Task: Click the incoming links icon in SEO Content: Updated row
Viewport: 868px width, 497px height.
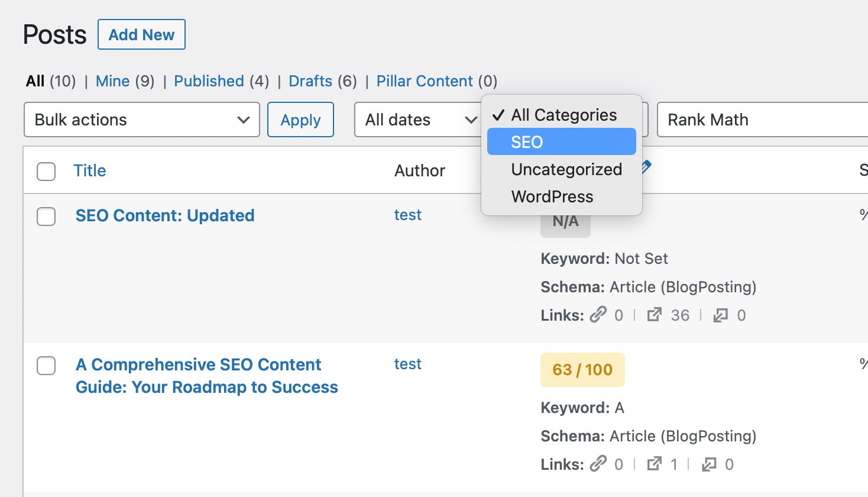Action: [720, 315]
